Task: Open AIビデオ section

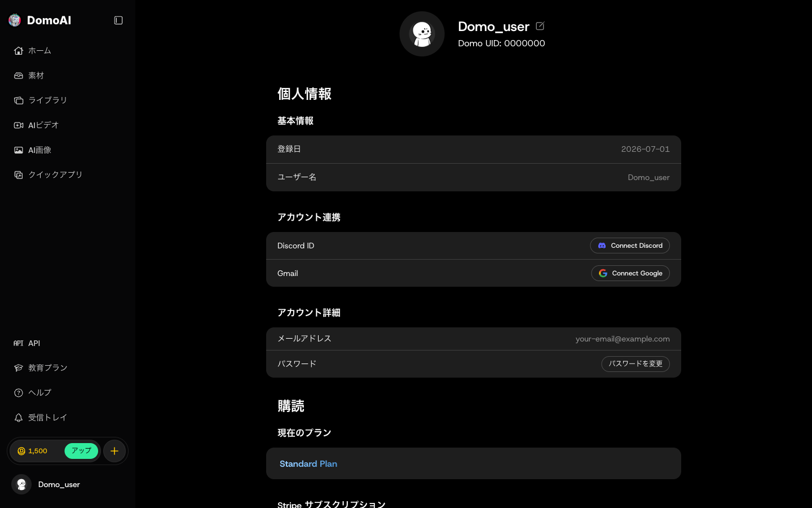Action: [43, 125]
